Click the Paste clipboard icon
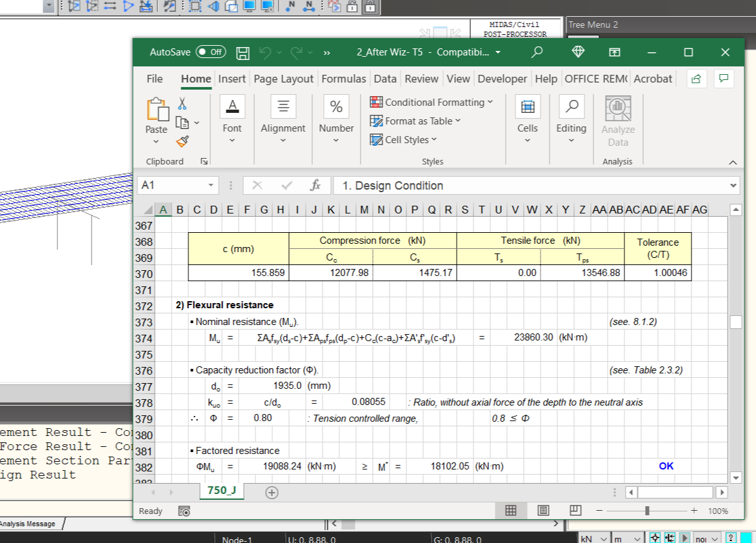 157,109
